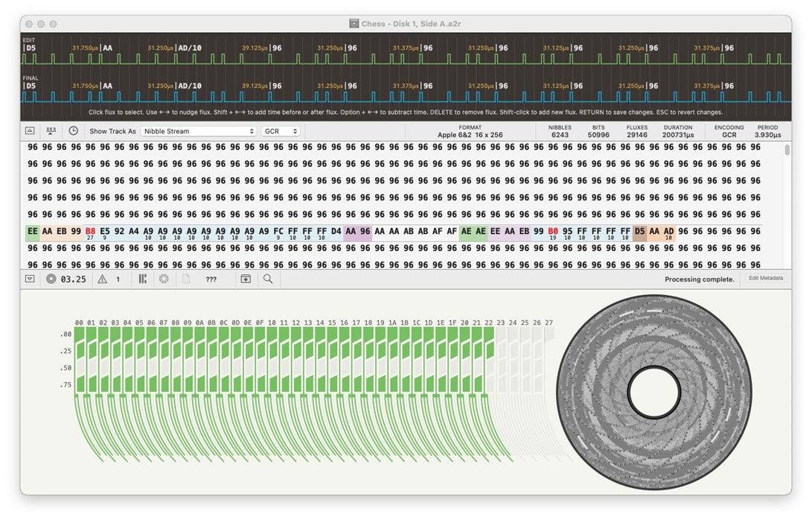Click the current track number 03.25

click(x=74, y=279)
